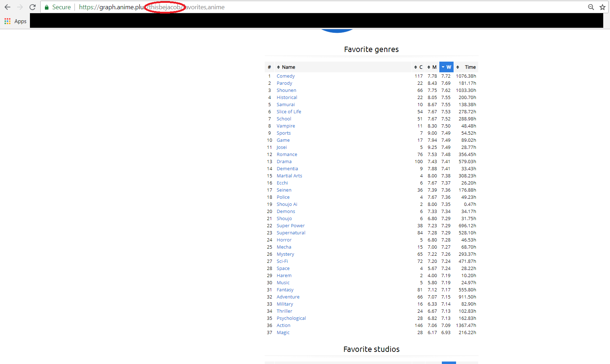Click the address bar URL field

click(x=321, y=7)
